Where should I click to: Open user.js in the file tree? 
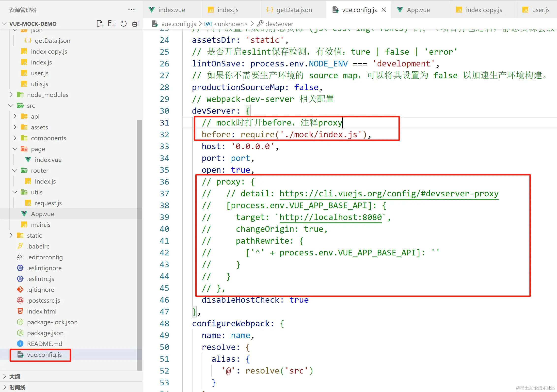pyautogui.click(x=40, y=73)
